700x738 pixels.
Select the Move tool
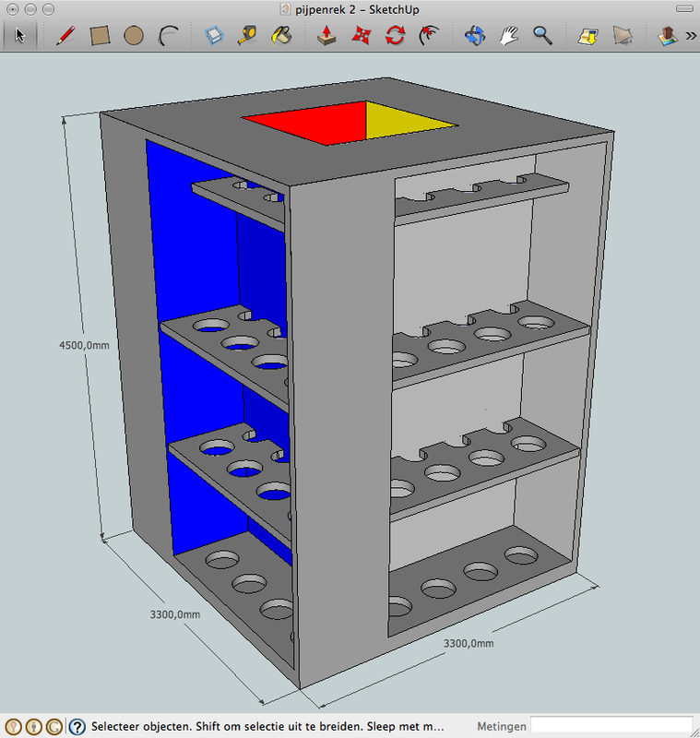pyautogui.click(x=361, y=35)
